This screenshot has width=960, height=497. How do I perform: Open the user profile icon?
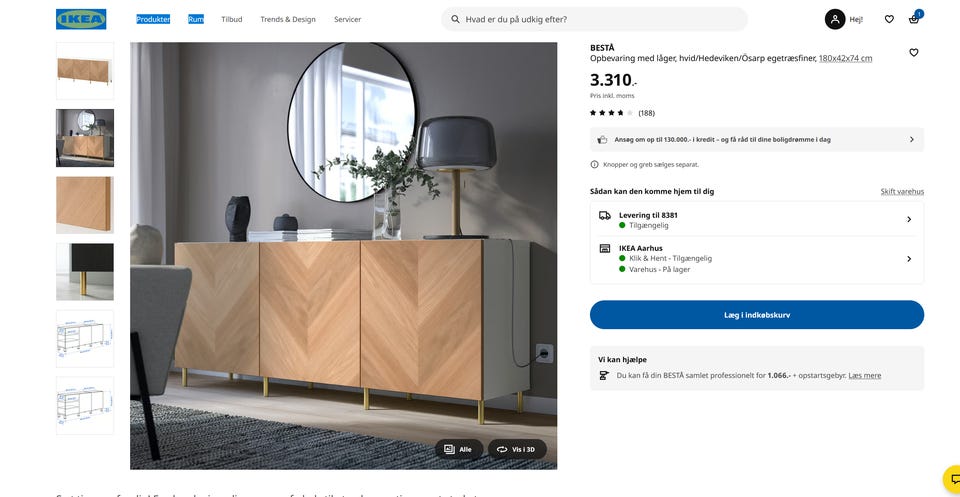coord(834,19)
